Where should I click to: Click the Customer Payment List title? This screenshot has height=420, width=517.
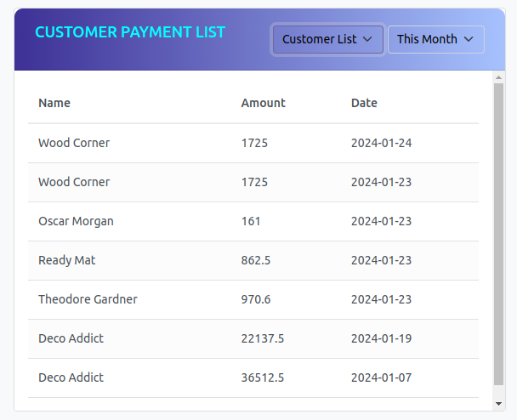[130, 32]
